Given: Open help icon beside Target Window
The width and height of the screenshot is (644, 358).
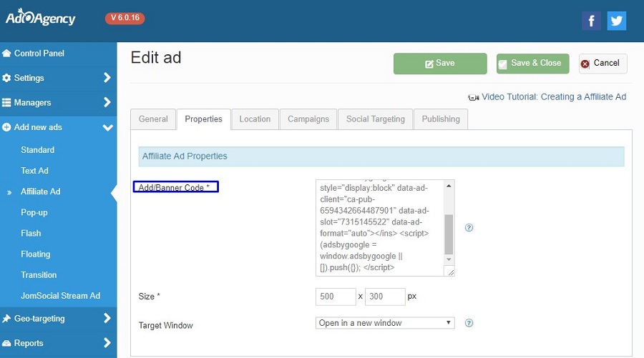Looking at the screenshot, I should pyautogui.click(x=469, y=323).
